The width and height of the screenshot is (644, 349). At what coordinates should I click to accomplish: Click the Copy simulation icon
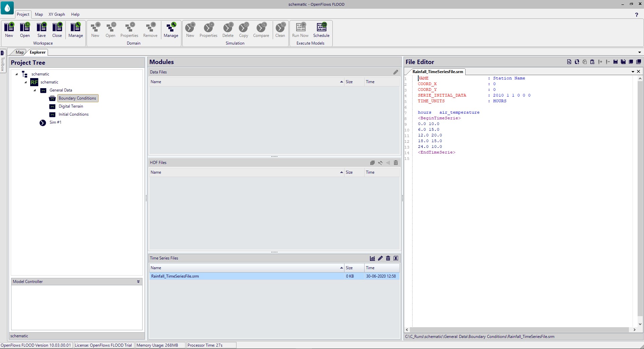click(x=244, y=30)
